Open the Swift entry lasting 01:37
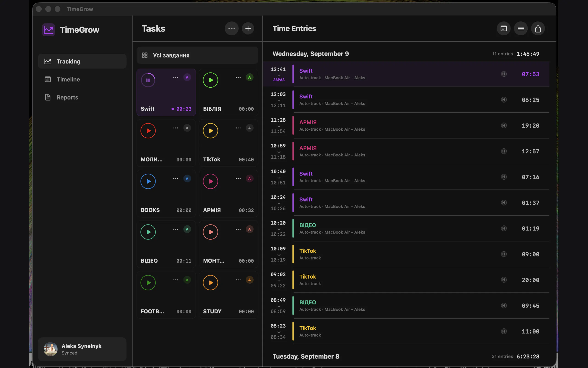The image size is (588, 368). (406, 203)
